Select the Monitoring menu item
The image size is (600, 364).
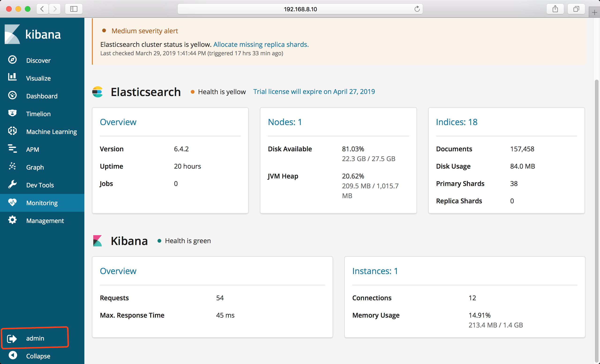click(x=42, y=203)
